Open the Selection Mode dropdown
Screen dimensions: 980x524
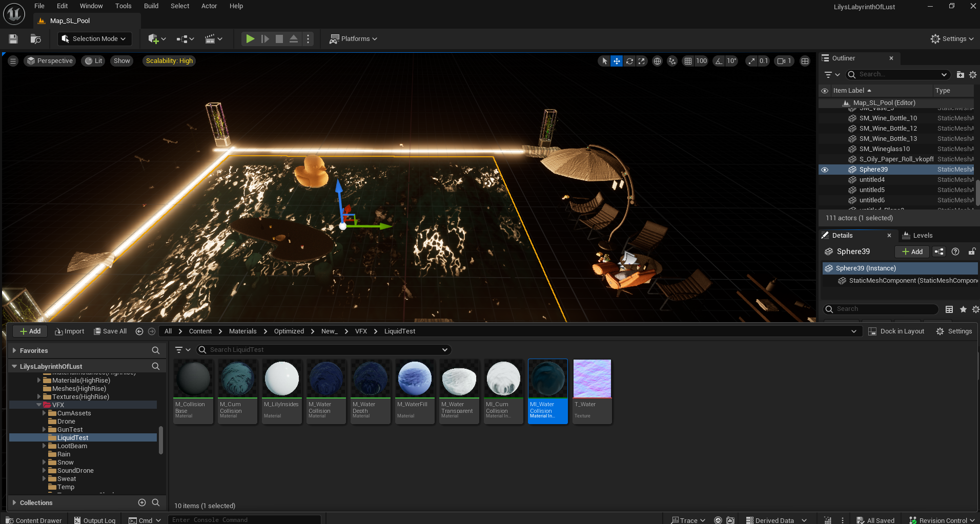click(x=94, y=39)
